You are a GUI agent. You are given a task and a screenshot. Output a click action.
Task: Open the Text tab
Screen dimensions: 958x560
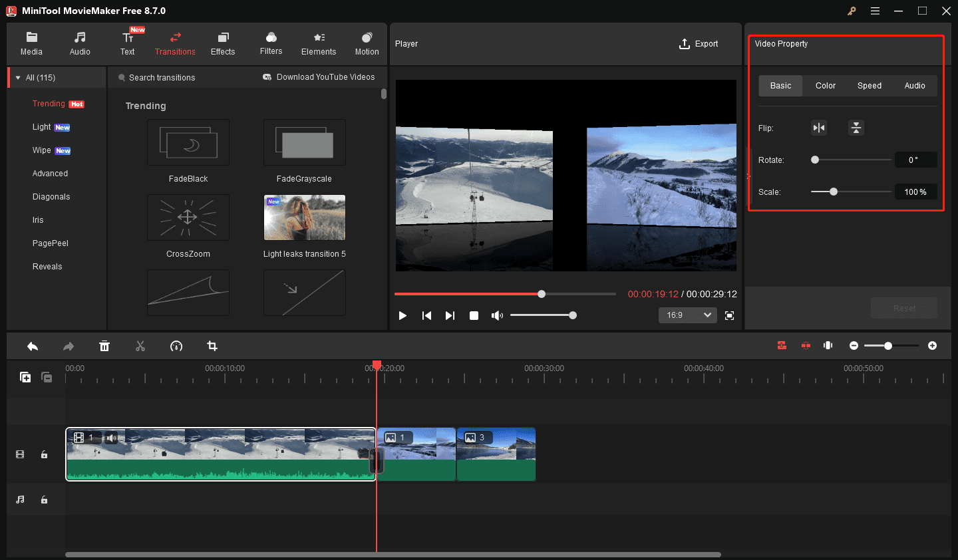click(128, 43)
